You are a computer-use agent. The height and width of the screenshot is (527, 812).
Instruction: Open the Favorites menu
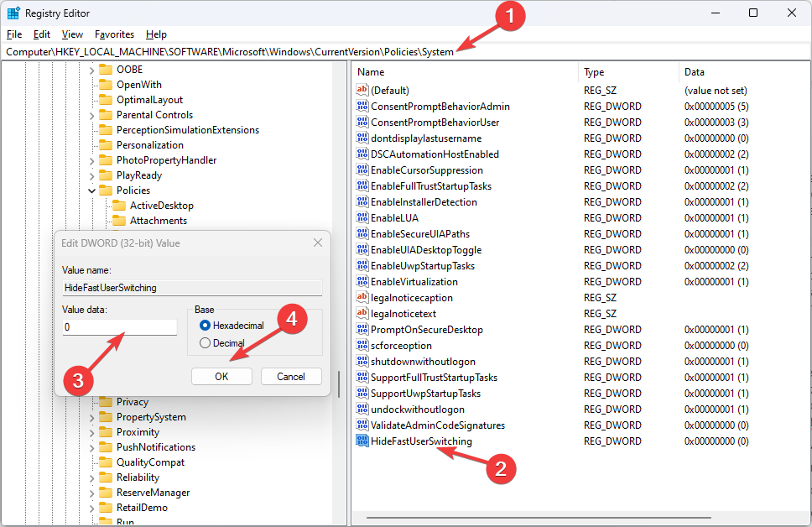pyautogui.click(x=114, y=34)
